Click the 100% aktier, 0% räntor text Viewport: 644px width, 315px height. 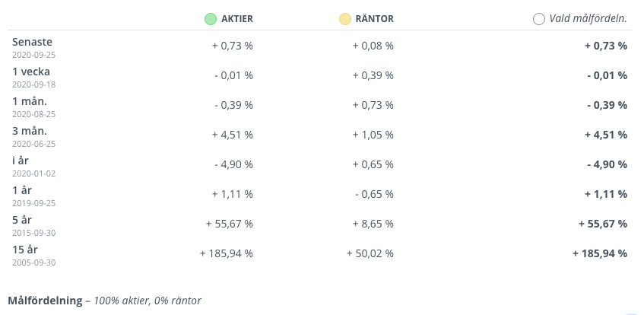(148, 301)
